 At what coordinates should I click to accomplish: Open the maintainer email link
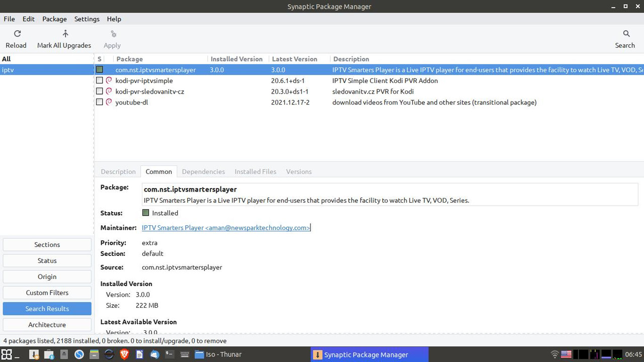(x=225, y=227)
